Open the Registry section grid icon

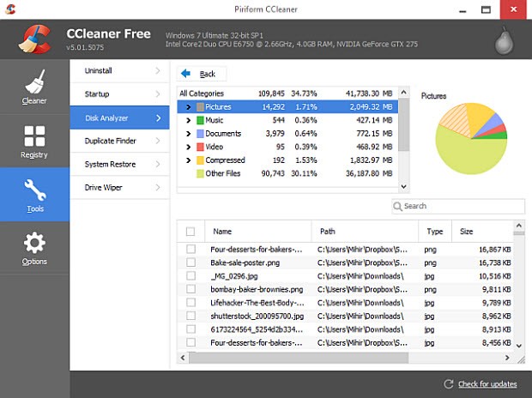[34, 136]
